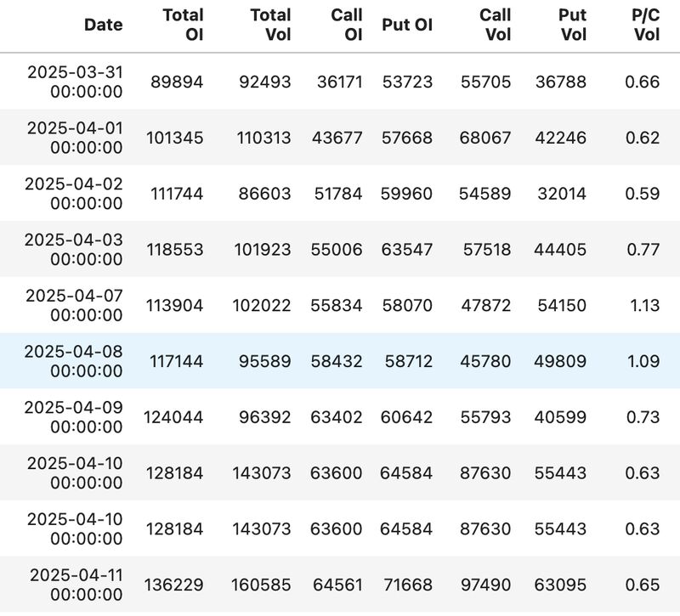Select the Put OI column header
Image resolution: width=680 pixels, height=616 pixels.
tap(407, 25)
